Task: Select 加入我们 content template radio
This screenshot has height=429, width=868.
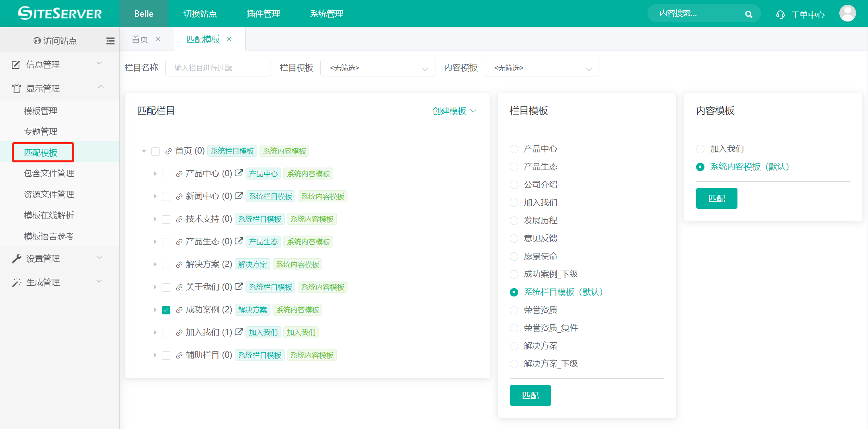Action: (700, 149)
